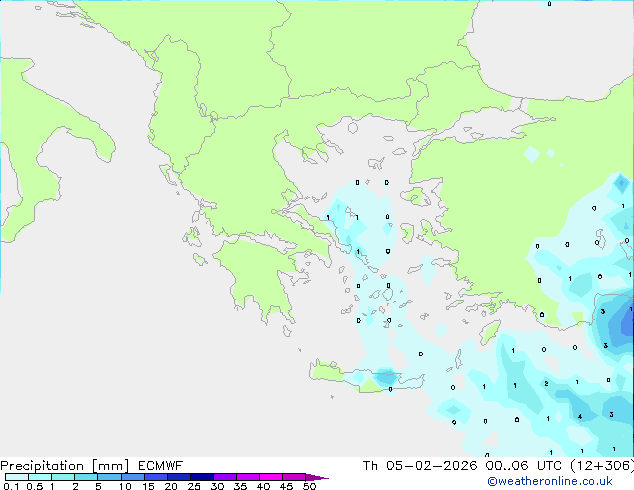The width and height of the screenshot is (634, 490).
Task: Click the 0.1–0.5 mm legend swatch
Action: click(x=17, y=477)
